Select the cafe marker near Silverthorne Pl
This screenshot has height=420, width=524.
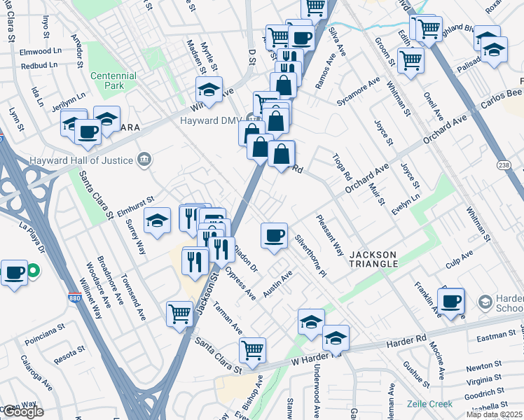coord(274,238)
